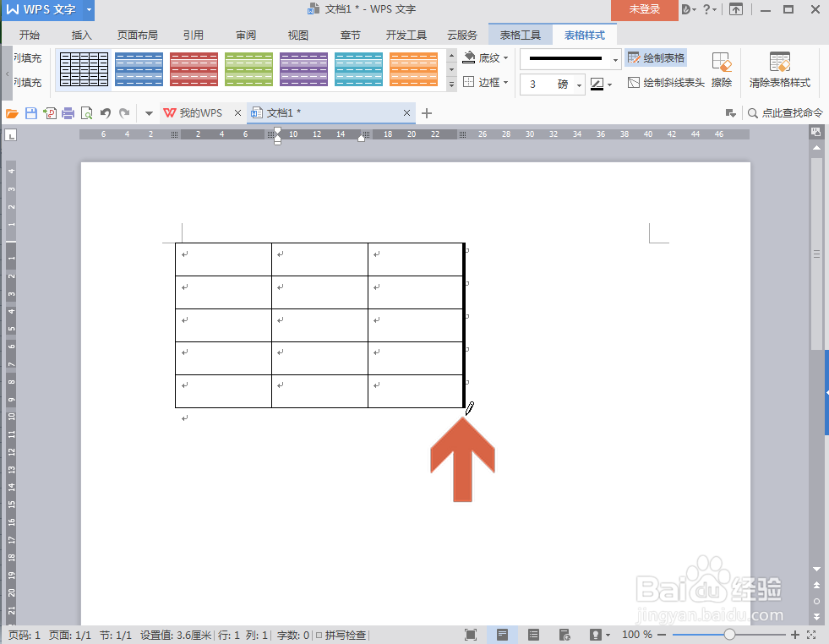Click the first cell of the table
This screenshot has height=644, width=829.
[223, 259]
